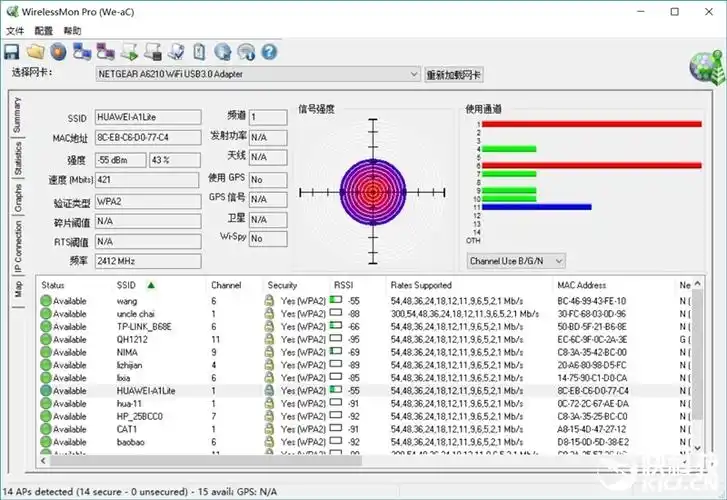Click the Status column header
Viewport: 727px width, 500px height.
[53, 285]
